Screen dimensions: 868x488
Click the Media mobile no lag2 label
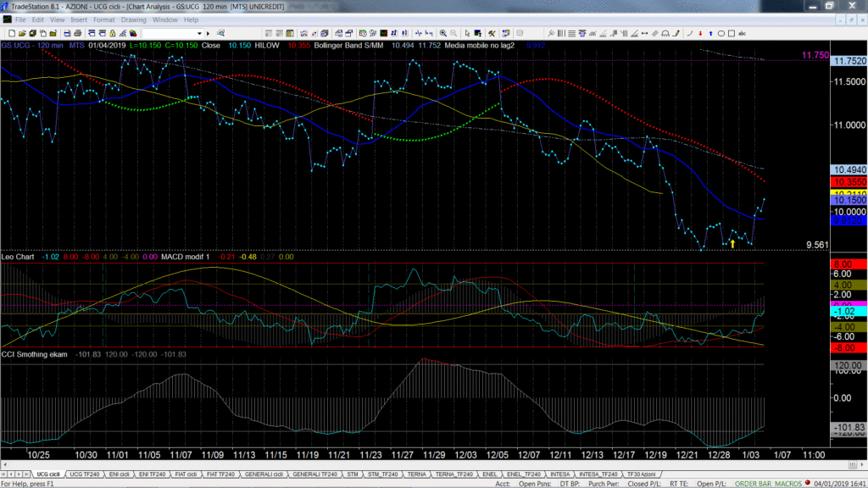(480, 46)
